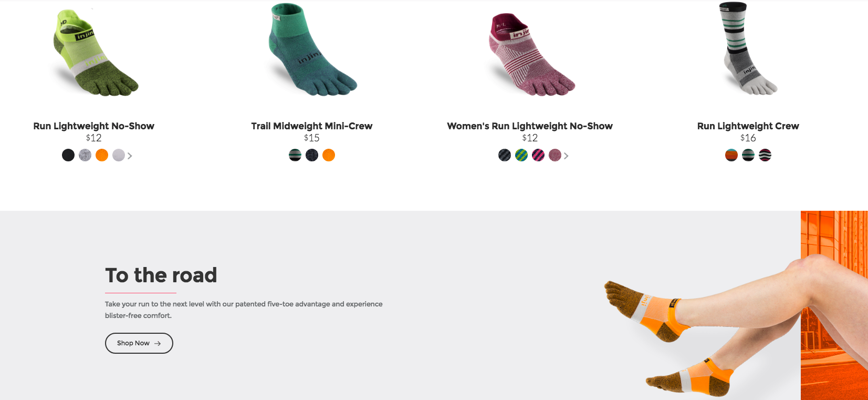
Task: Pick pink striped swatch for Women's Run No-Show
Action: (x=538, y=155)
